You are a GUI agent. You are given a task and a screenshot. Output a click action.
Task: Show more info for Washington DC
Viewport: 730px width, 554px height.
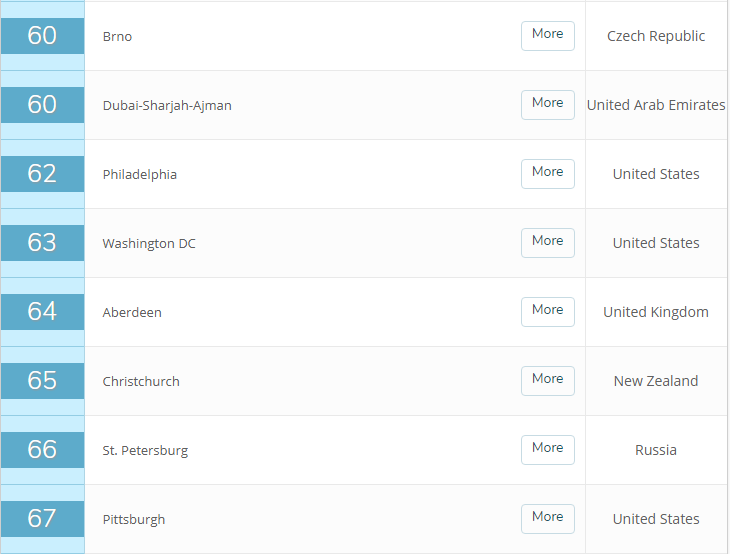[547, 242]
